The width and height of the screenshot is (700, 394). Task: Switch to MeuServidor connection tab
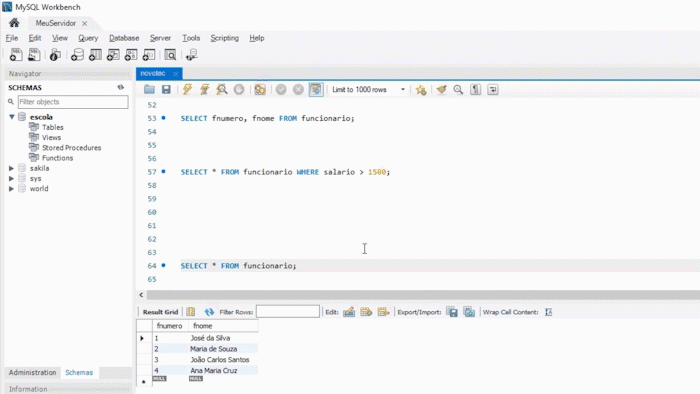click(x=55, y=23)
